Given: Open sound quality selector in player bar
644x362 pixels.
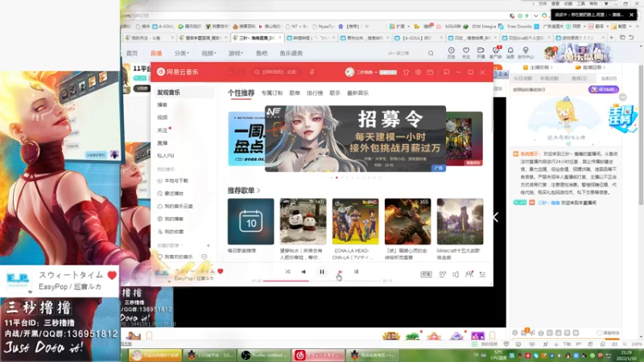Looking at the screenshot, I should coord(426,274).
